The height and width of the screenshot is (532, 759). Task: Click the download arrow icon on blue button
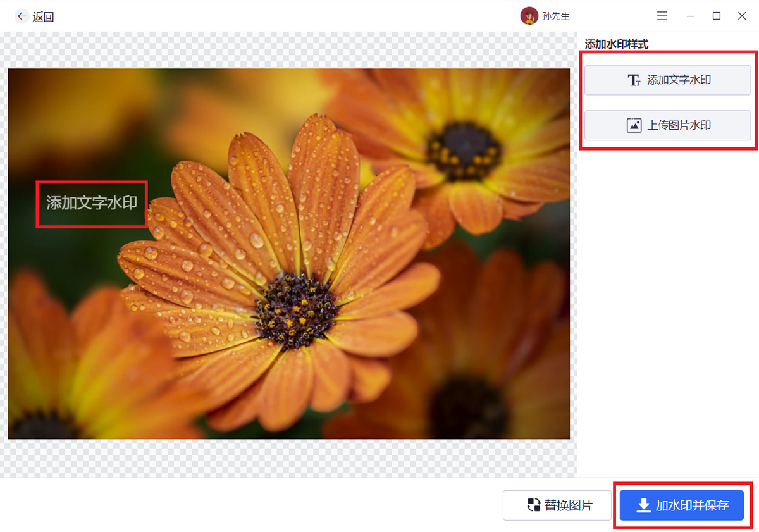point(643,505)
